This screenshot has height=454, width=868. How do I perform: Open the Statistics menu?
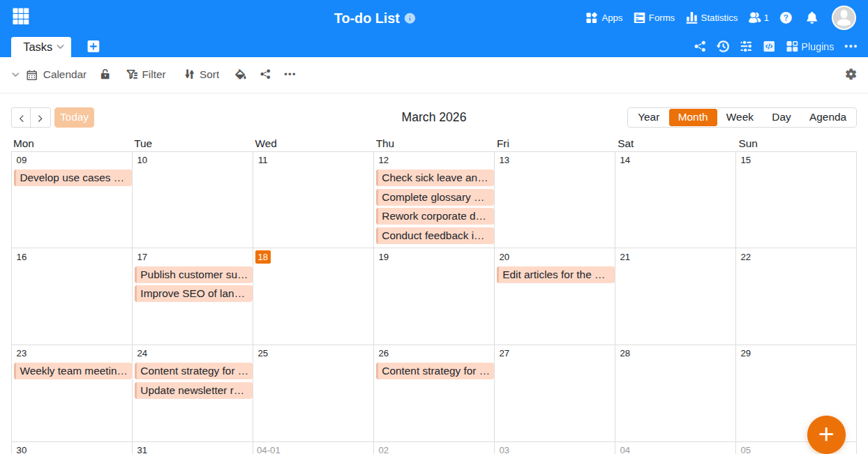[712, 18]
